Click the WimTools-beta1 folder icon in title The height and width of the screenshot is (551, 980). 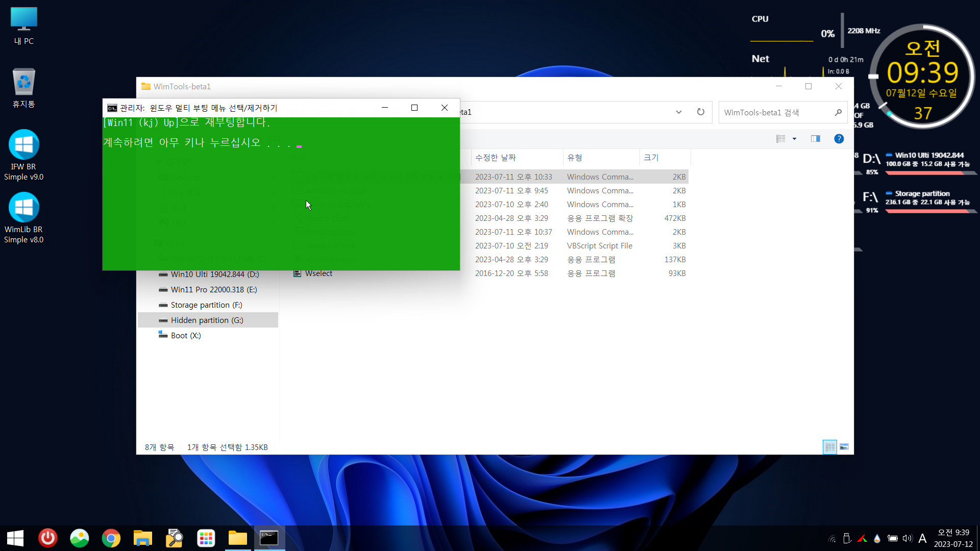click(146, 86)
